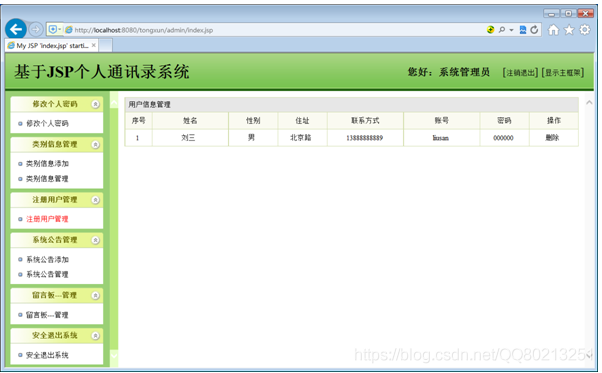
Task: Click the 操作 column header
Action: (x=554, y=120)
